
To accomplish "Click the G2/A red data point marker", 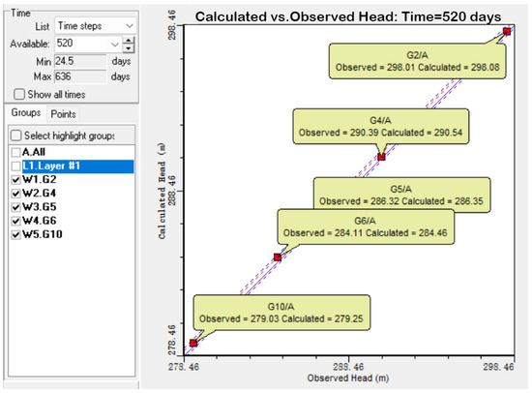I will pos(507,32).
